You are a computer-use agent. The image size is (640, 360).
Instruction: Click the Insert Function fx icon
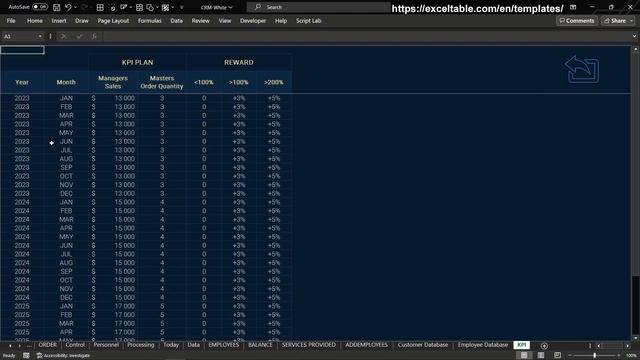pyautogui.click(x=94, y=36)
